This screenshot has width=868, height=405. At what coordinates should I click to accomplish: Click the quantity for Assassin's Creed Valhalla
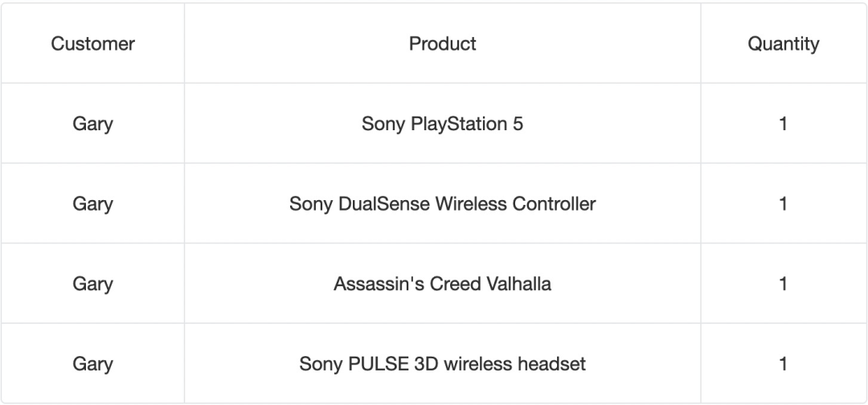pyautogui.click(x=783, y=284)
